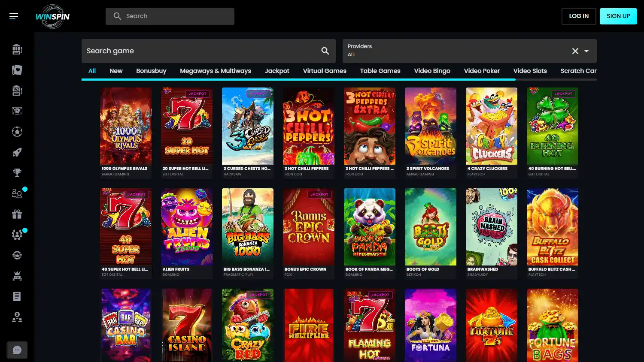
Task: Open 3 Hot Chilli Peppers Extra game
Action: click(x=370, y=126)
